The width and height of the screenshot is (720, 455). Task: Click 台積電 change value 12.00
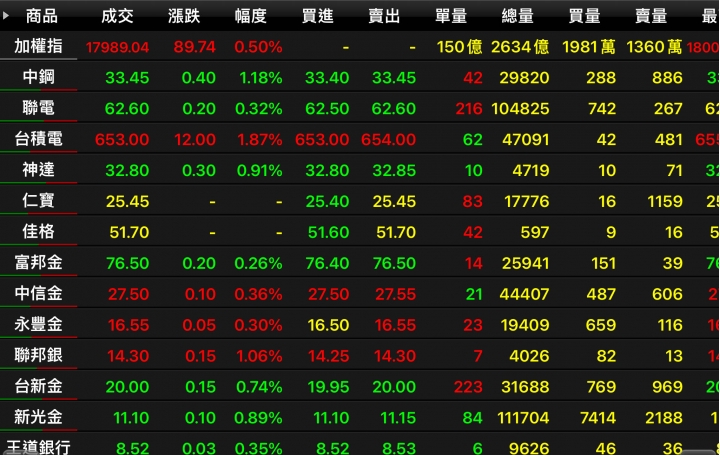tap(195, 140)
